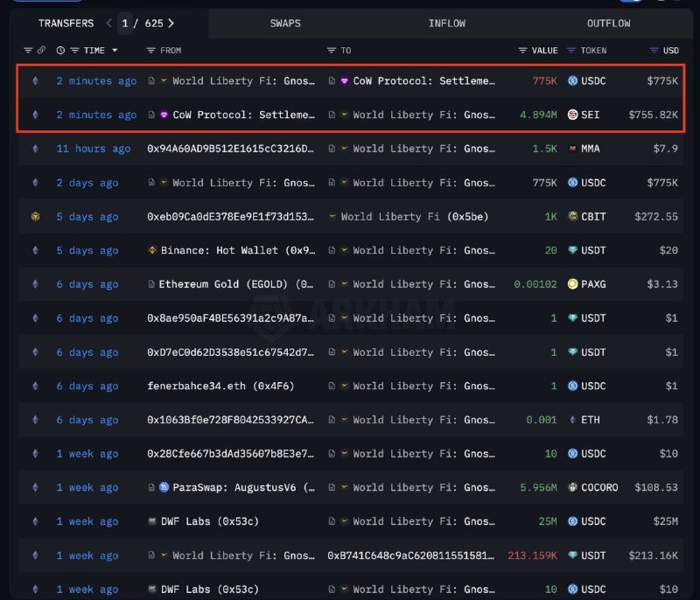Click the "$272.55" USD amount
The image size is (700, 600).
pyautogui.click(x=656, y=216)
